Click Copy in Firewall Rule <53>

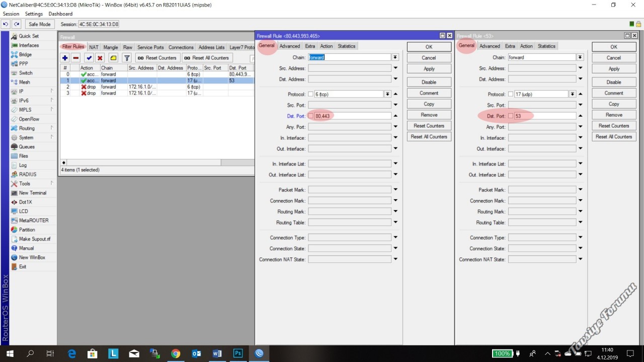coord(614,104)
